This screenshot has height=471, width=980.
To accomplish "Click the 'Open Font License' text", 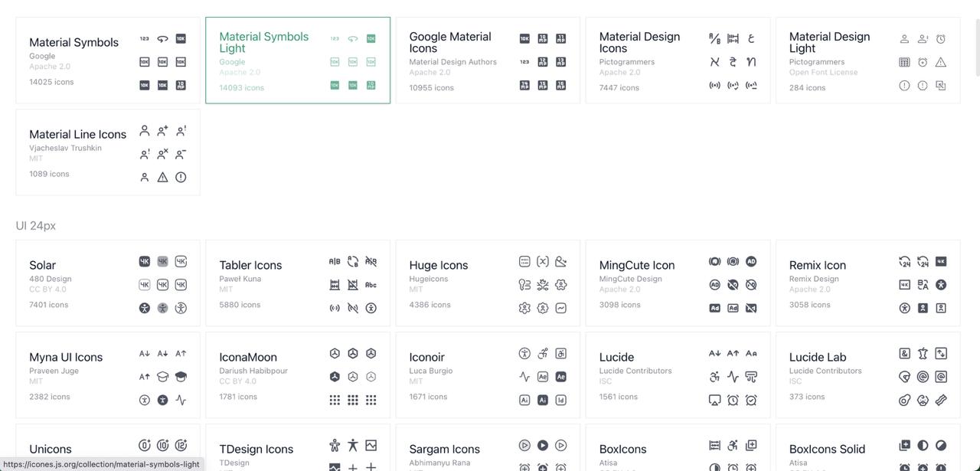I will [x=823, y=73].
